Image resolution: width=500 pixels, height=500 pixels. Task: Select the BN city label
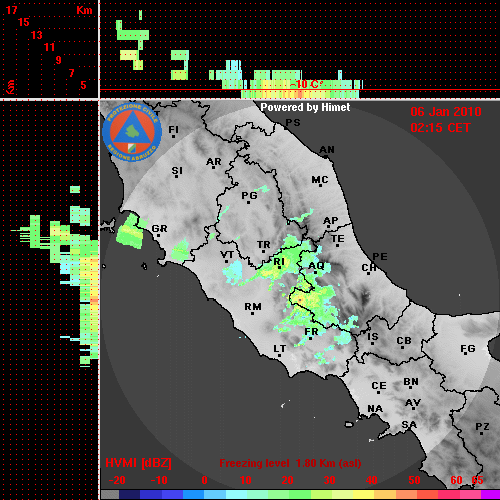(411, 382)
